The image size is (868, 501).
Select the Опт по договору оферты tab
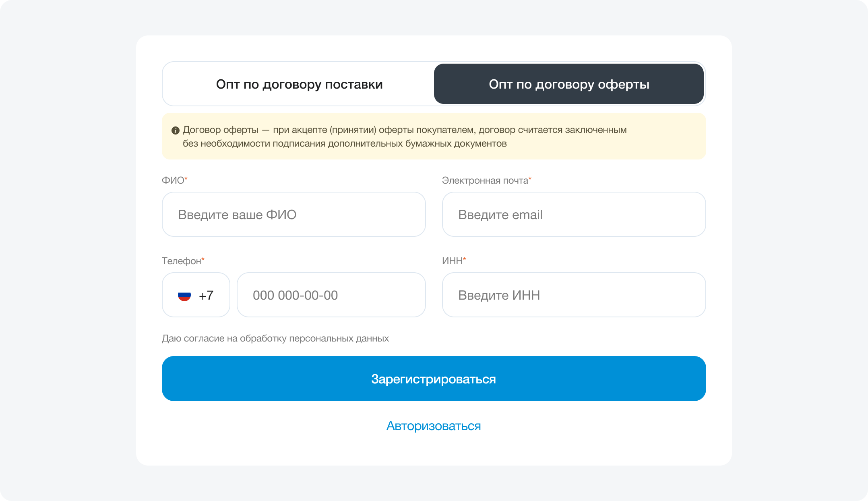click(x=569, y=84)
